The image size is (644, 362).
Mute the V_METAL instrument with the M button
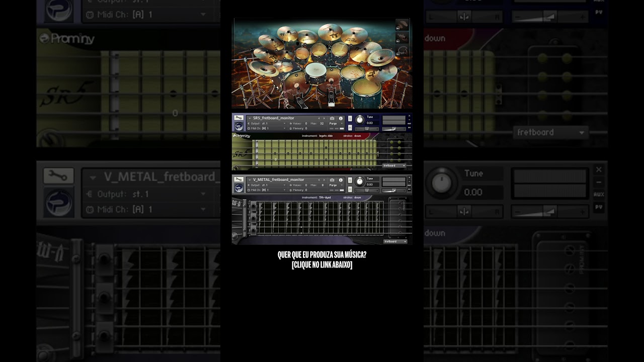tap(350, 190)
